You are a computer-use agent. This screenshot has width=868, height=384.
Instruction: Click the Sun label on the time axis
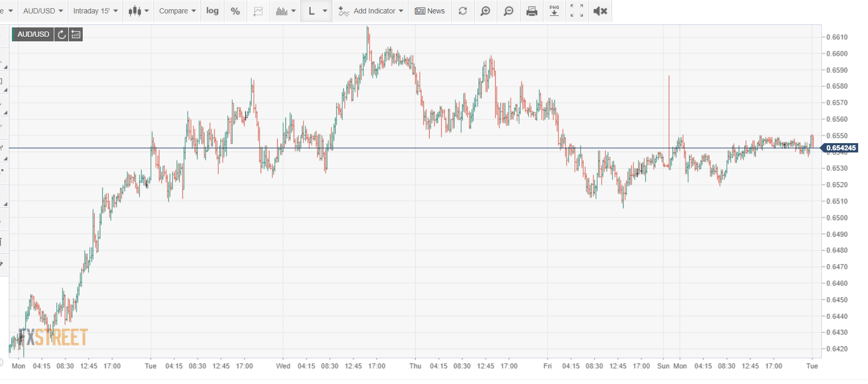[x=663, y=366]
